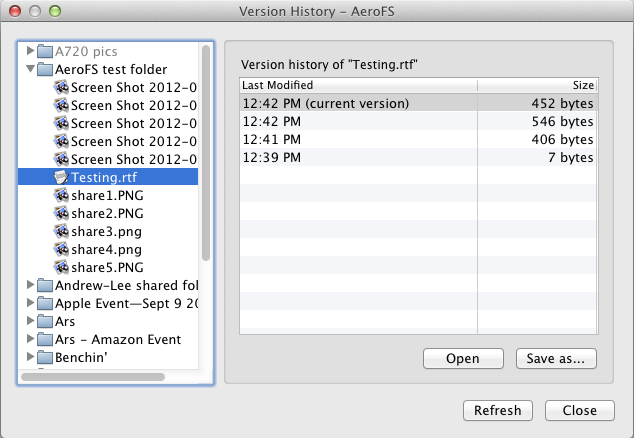Select the Ars - Amazon Event label

coord(118,339)
